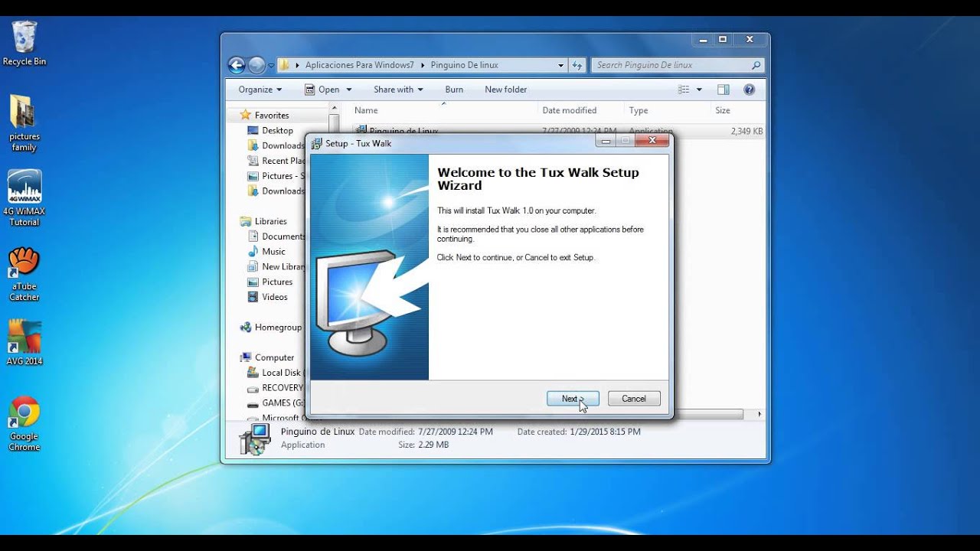Open the address bar history dropdown
The width and height of the screenshot is (980, 551).
[x=561, y=65]
